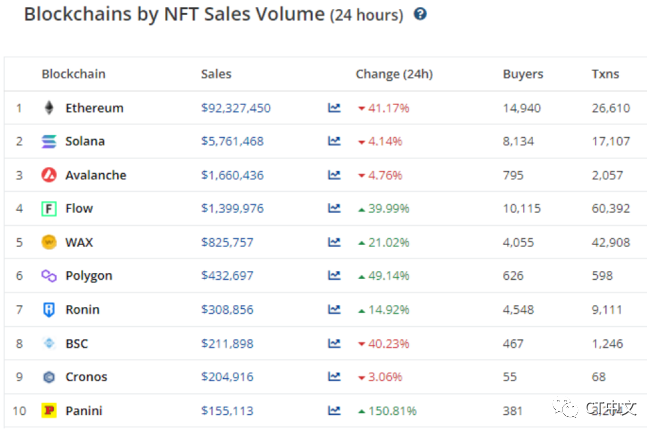Click Panini sales value $155,113
Viewport: 657px width, 436px height.
227,410
